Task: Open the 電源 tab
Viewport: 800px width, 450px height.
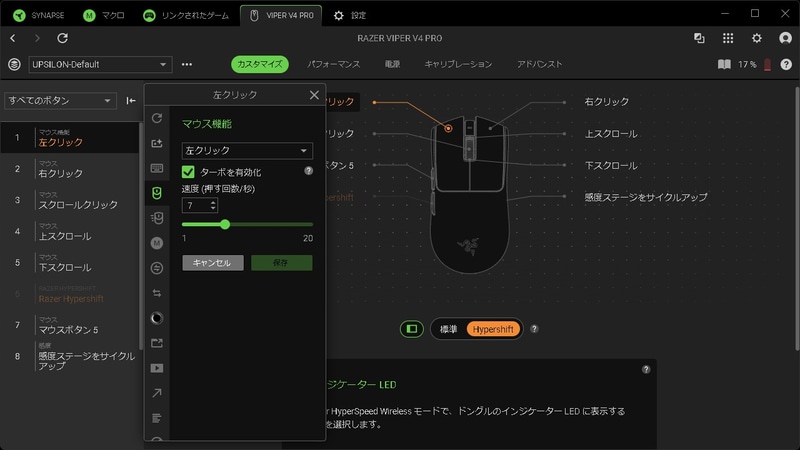Action: pyautogui.click(x=392, y=64)
